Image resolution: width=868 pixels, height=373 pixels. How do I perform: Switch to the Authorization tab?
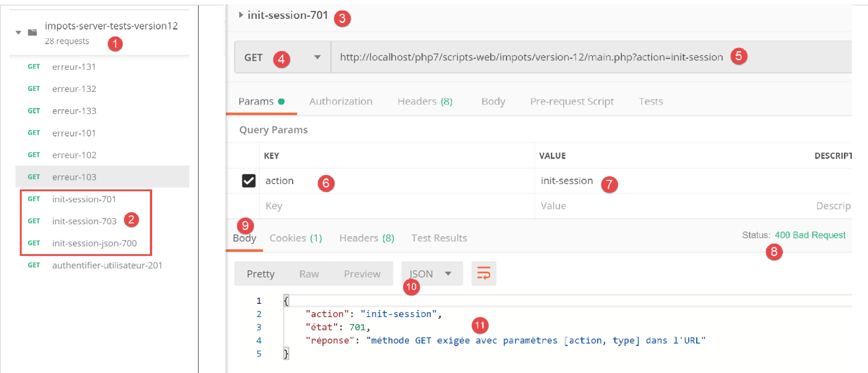[341, 101]
